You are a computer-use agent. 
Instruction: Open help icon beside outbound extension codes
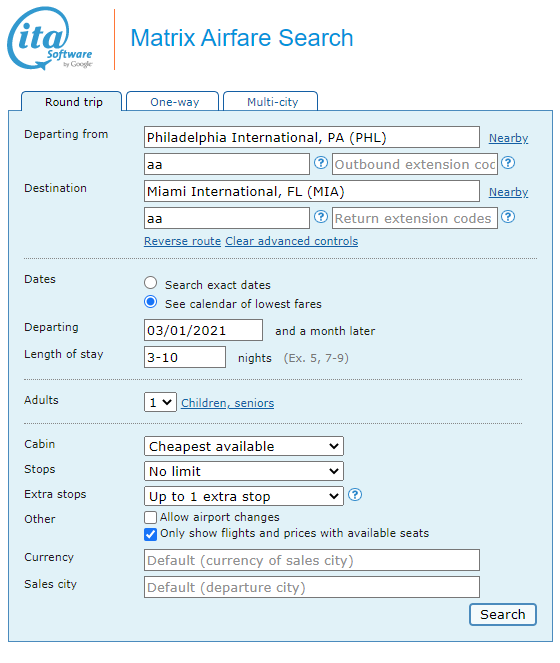click(508, 163)
